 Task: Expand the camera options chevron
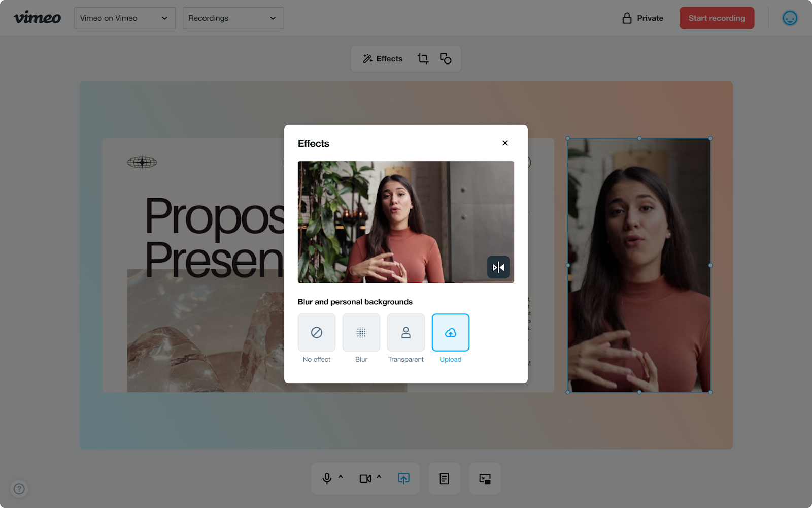click(379, 478)
